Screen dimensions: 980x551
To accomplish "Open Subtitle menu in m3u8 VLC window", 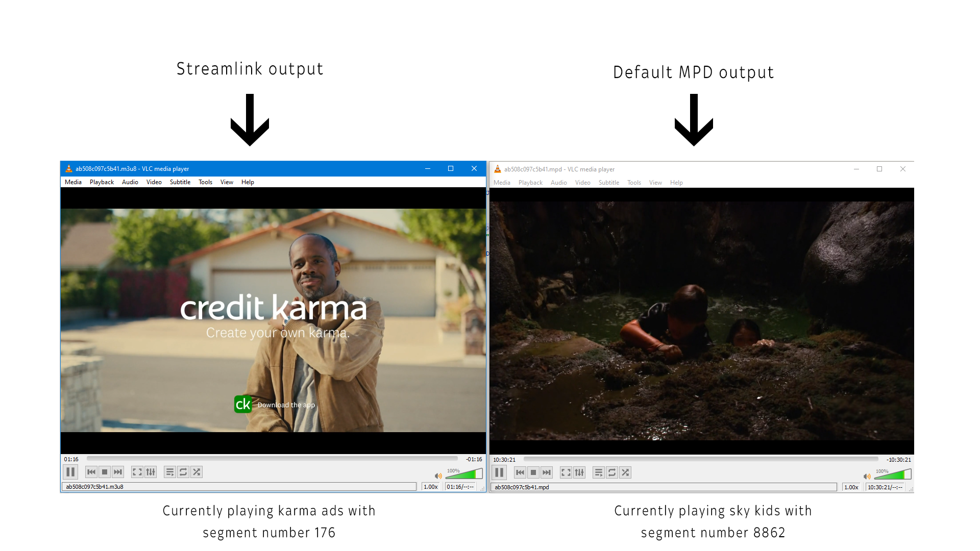I will [180, 182].
